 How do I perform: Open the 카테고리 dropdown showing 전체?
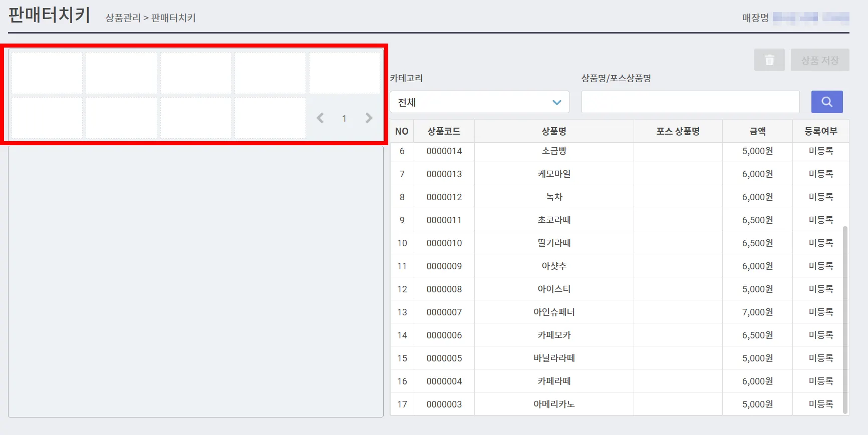tap(480, 102)
